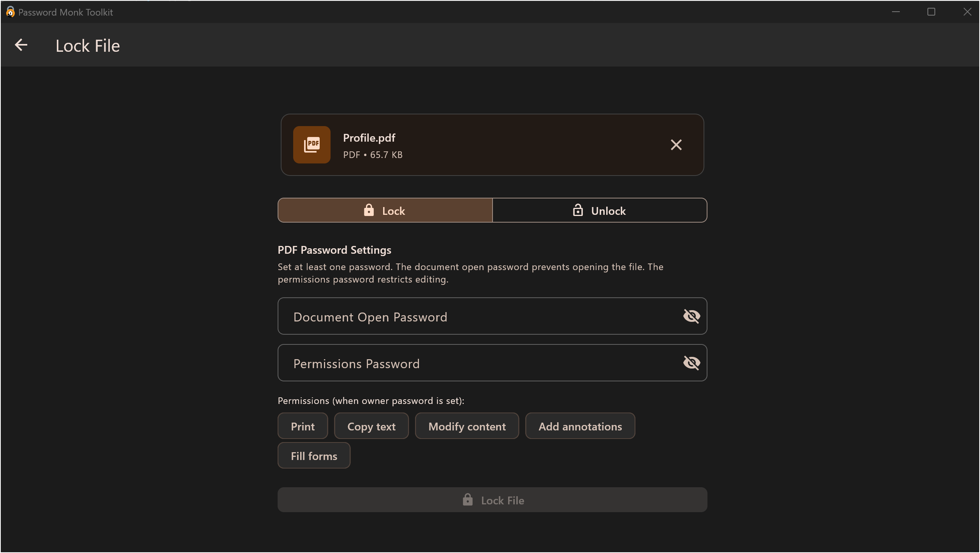This screenshot has width=980, height=553.
Task: Switch to the Lock tab
Action: pos(385,210)
